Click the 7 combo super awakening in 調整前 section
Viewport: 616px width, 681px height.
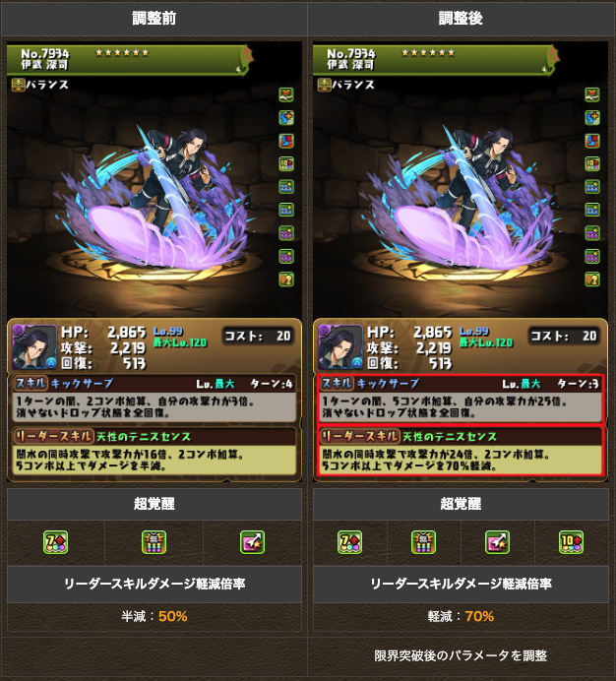tap(56, 542)
